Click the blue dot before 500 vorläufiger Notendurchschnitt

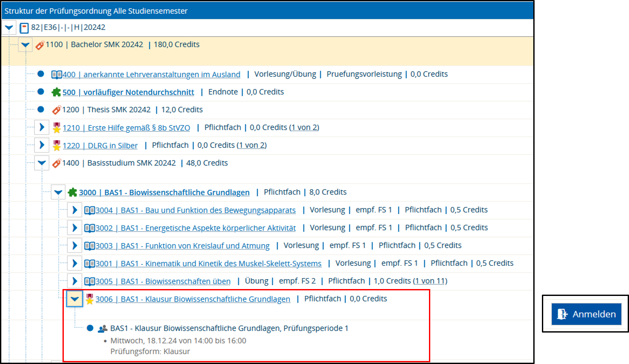point(41,91)
